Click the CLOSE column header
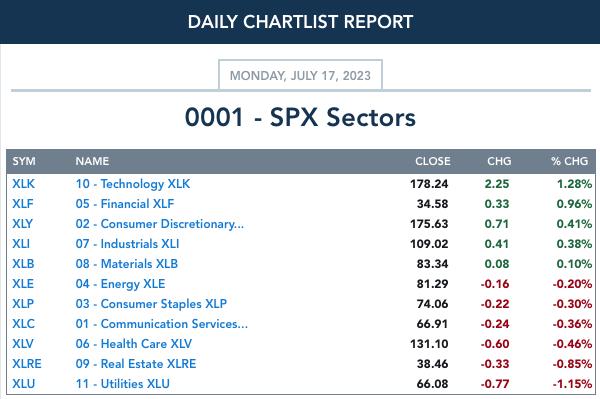The width and height of the screenshot is (600, 399). click(432, 161)
